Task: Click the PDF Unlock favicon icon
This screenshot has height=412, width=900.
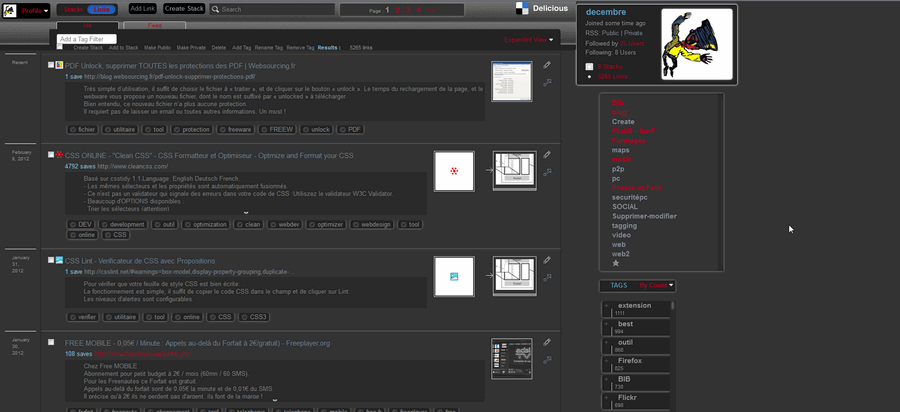Action: point(59,65)
